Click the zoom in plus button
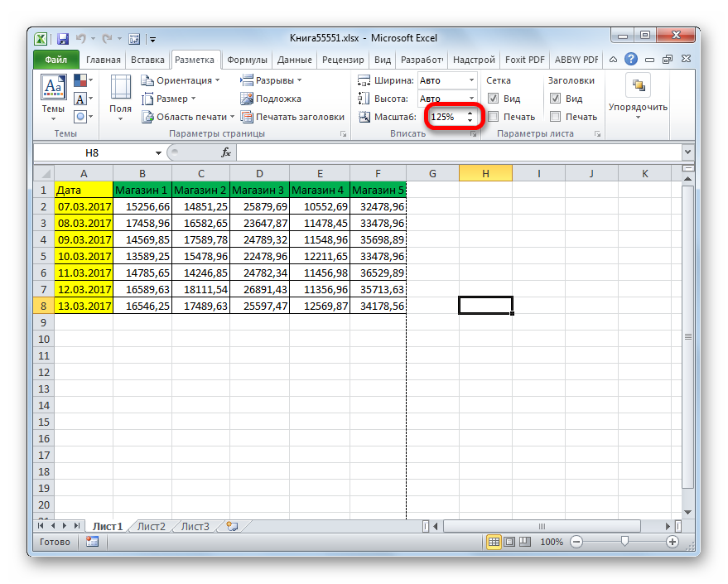This screenshot has width=728, height=584. (x=672, y=542)
